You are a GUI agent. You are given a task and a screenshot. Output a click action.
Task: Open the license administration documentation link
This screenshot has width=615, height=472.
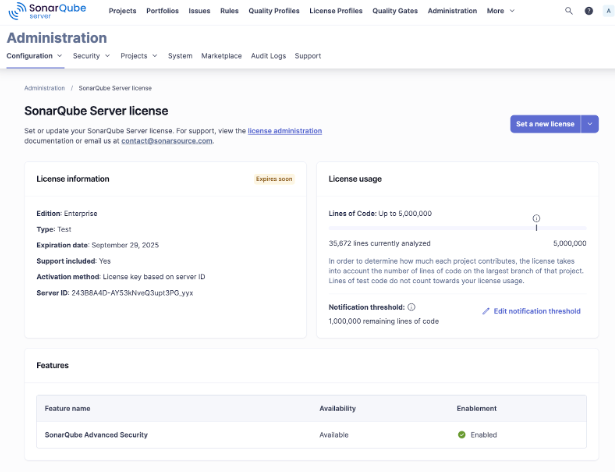pyautogui.click(x=284, y=131)
